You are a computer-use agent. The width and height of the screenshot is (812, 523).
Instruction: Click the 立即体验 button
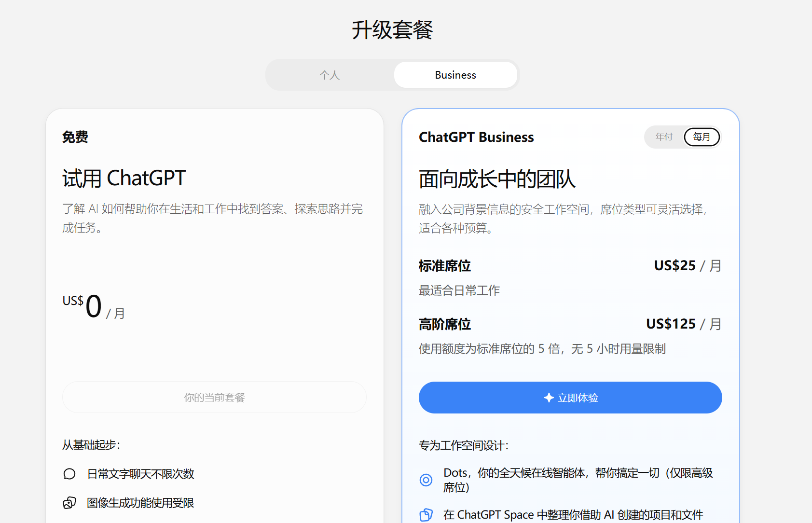[x=570, y=398]
